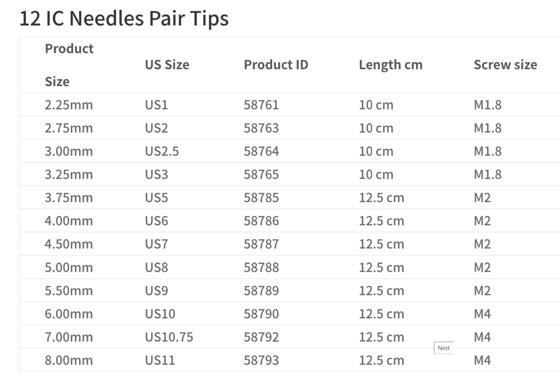Click product ID 58761 cell
The height and width of the screenshot is (392, 560).
pos(261,105)
